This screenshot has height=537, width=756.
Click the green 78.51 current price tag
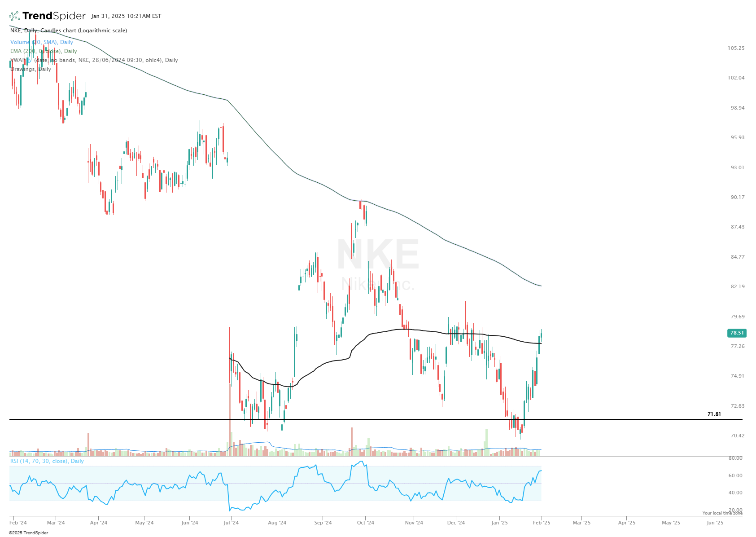pos(737,333)
